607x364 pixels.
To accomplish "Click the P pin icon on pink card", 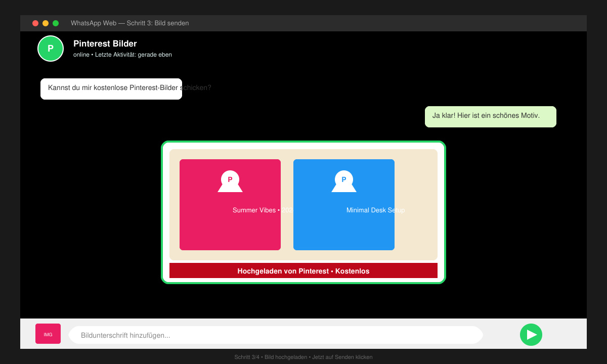I will click(x=230, y=181).
